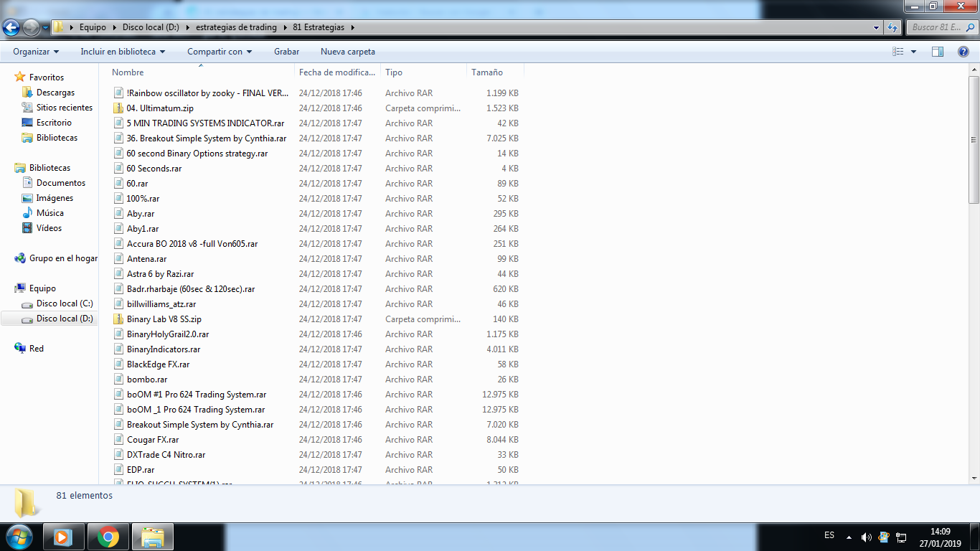Sort by Fecha de modificación column header

click(x=337, y=72)
